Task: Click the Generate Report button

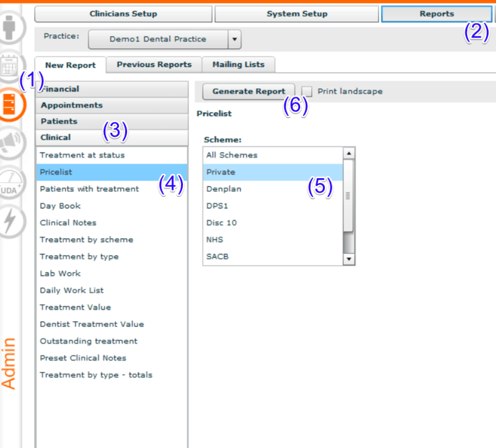Action: [x=249, y=91]
